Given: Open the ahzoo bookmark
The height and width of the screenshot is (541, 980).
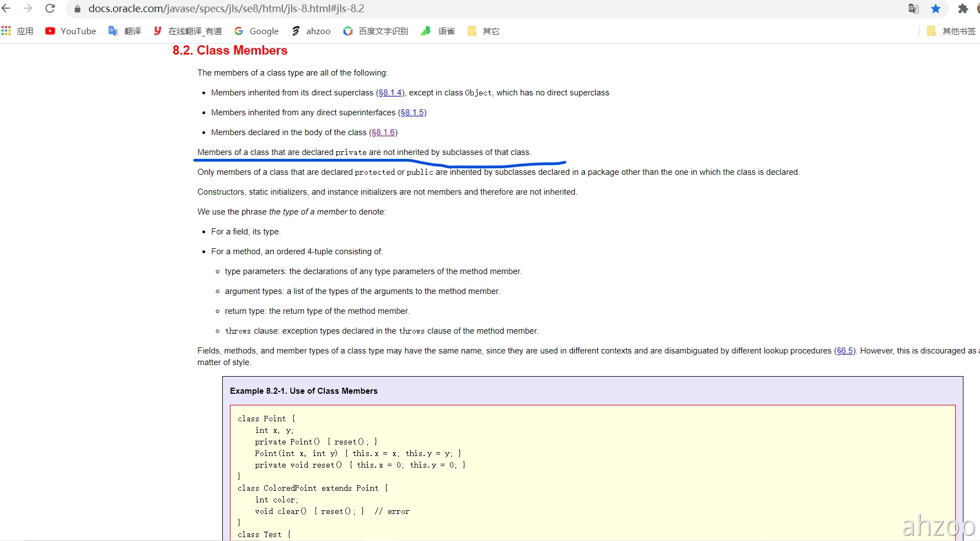Looking at the screenshot, I should (311, 31).
